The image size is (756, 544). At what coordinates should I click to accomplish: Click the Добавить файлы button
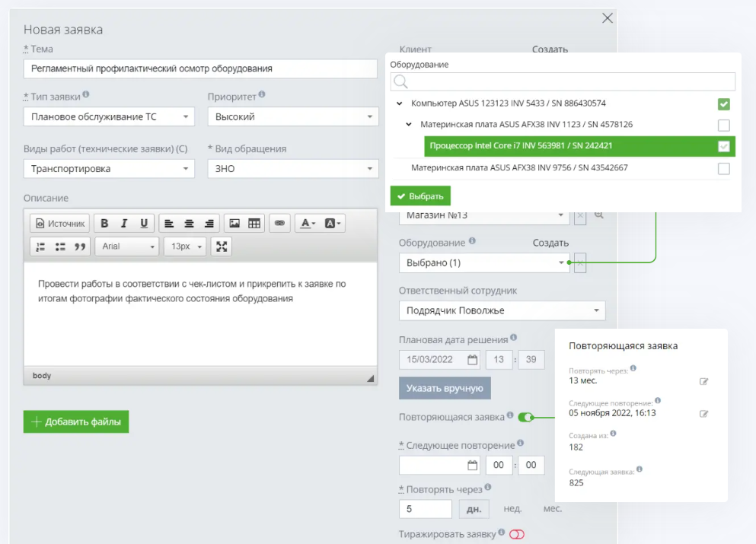tap(75, 422)
